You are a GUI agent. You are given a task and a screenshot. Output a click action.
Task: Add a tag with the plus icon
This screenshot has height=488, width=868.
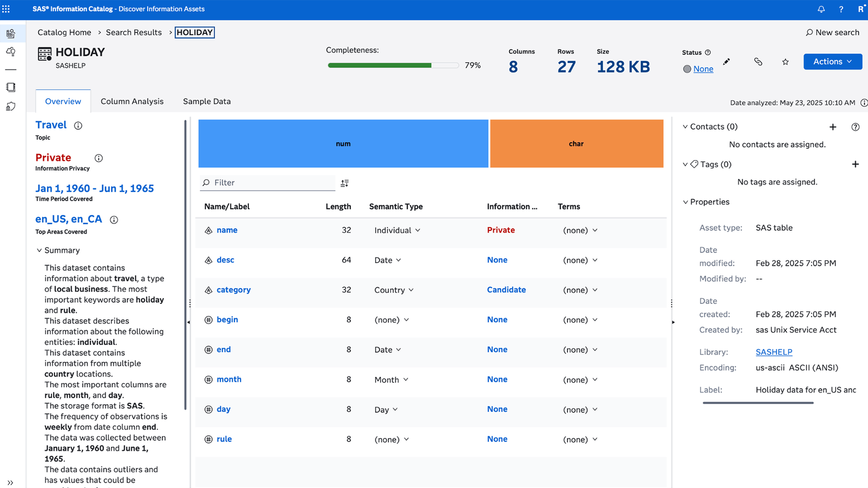pyautogui.click(x=855, y=164)
